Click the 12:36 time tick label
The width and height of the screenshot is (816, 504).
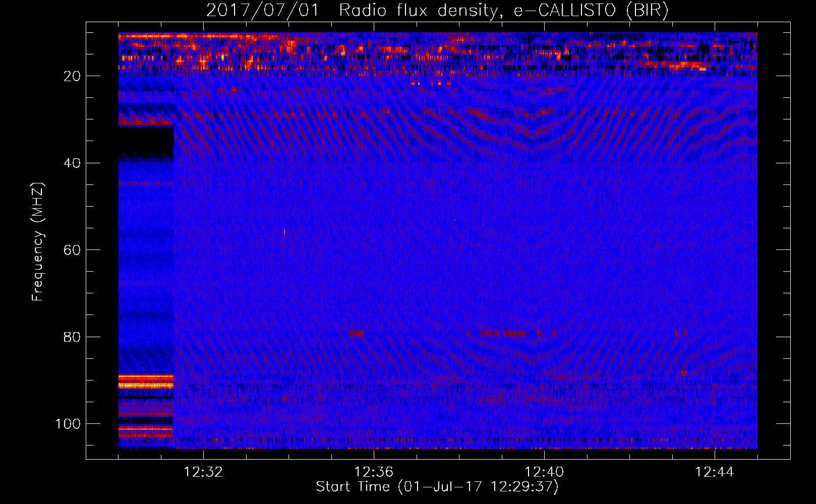[x=374, y=472]
